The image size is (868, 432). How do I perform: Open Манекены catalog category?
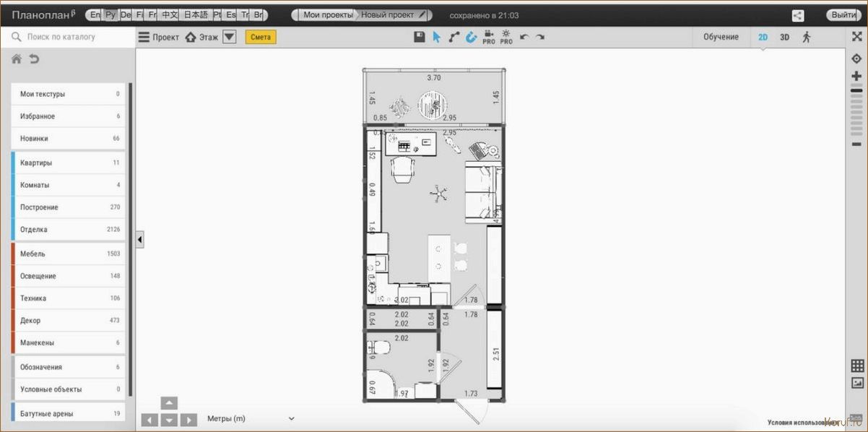pyautogui.click(x=69, y=342)
